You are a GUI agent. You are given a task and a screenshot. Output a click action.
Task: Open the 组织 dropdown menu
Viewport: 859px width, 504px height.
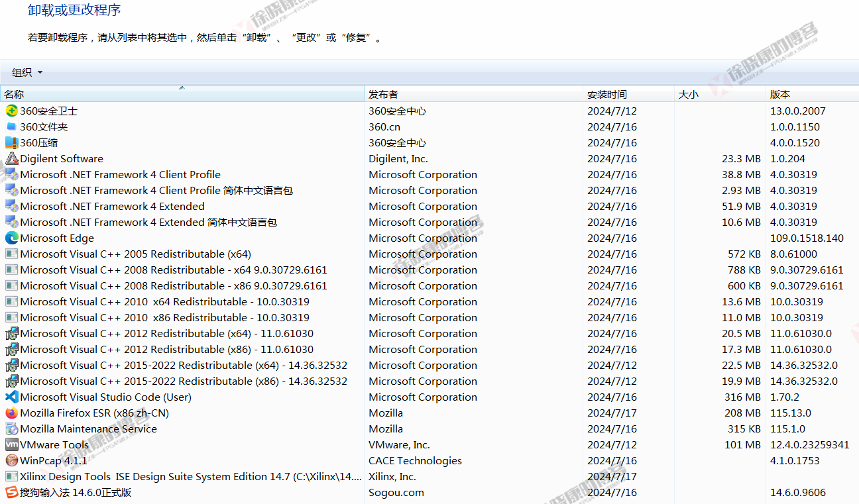27,72
